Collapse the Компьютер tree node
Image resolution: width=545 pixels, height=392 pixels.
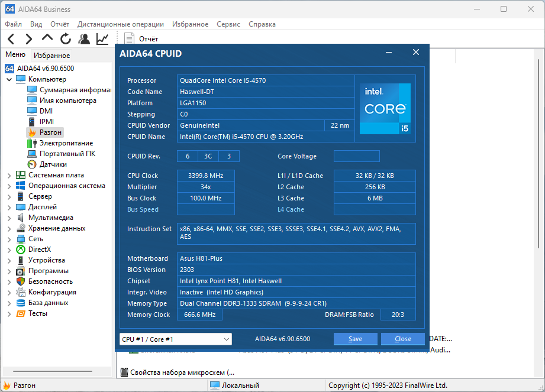tap(9, 79)
